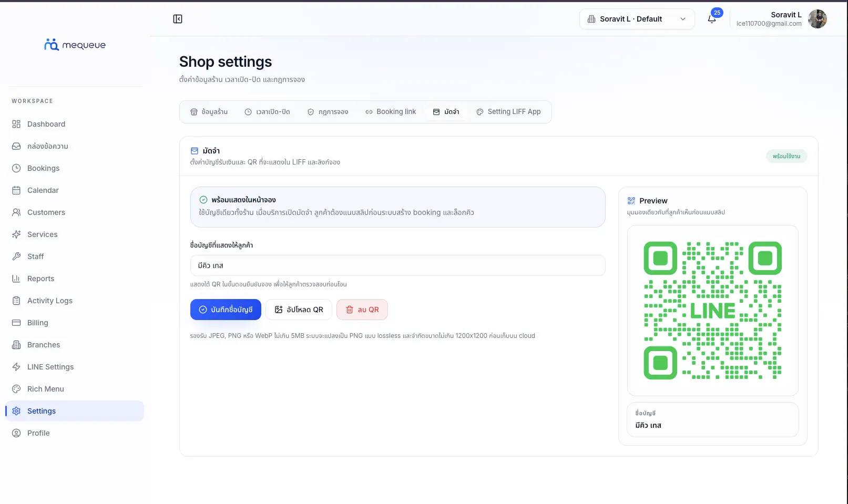The image size is (848, 504).
Task: Click the Billing card icon
Action: (x=16, y=323)
